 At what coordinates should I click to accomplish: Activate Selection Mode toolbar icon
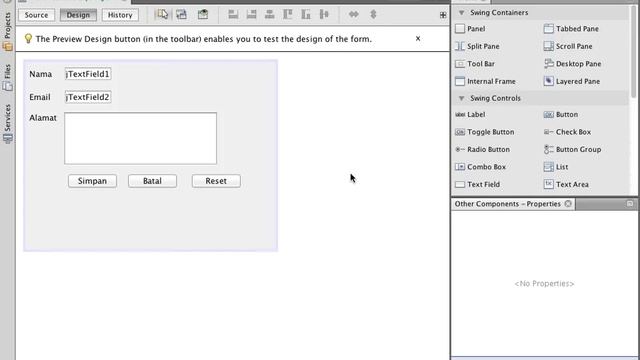[x=162, y=15]
